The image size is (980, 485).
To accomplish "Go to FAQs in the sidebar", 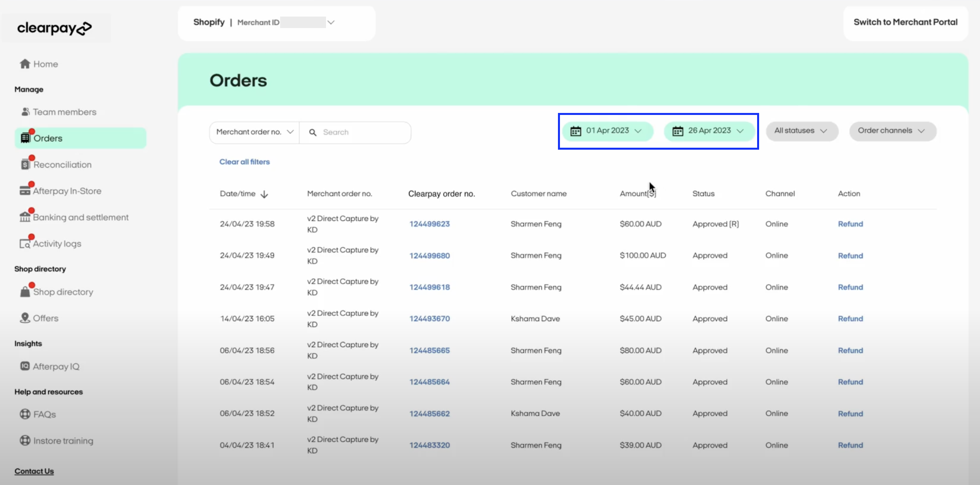I will click(44, 414).
